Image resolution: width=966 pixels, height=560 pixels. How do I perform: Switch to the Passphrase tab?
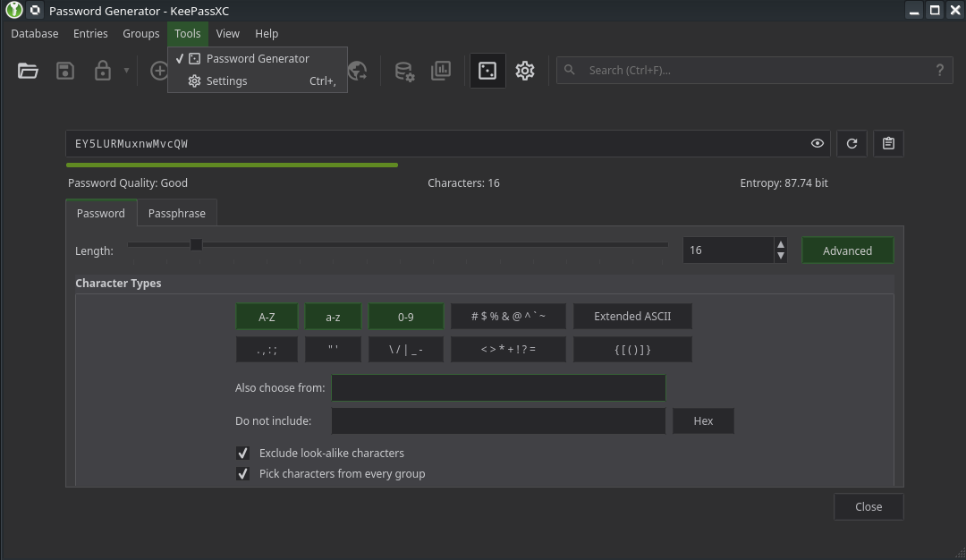click(x=176, y=213)
